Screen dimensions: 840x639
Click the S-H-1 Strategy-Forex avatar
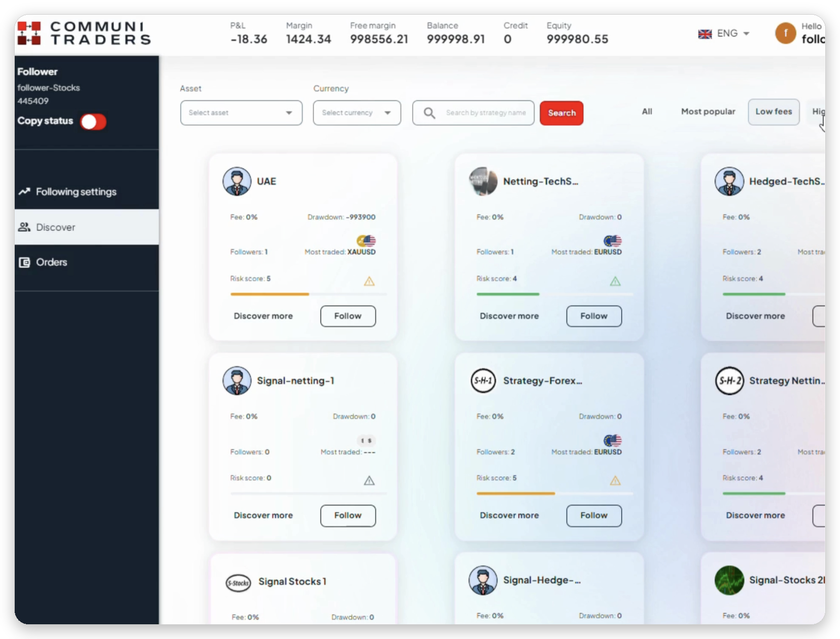(483, 380)
